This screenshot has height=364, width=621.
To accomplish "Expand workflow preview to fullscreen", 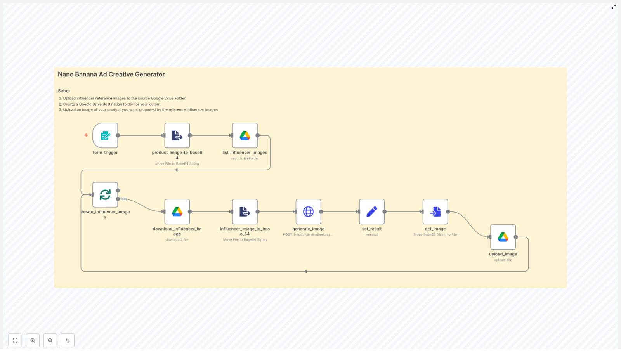I will pos(613,7).
